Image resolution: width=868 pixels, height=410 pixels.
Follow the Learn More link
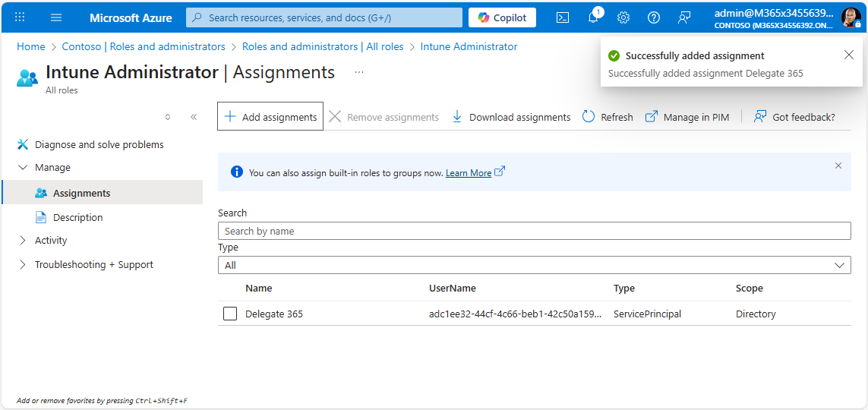(x=468, y=173)
